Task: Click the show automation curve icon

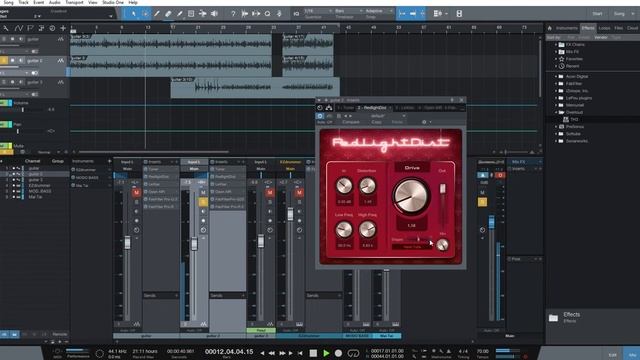Action: [x=18, y=28]
